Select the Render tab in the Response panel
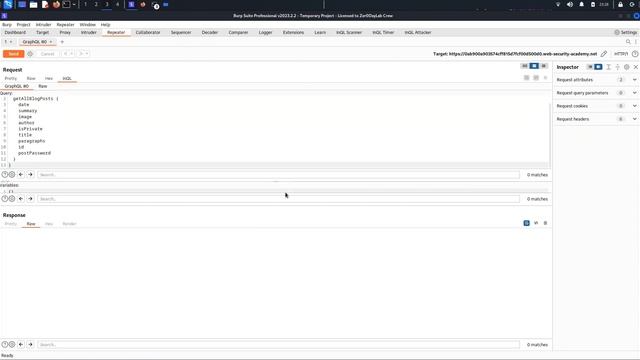Viewport: 640px width, 360px height. [x=69, y=224]
